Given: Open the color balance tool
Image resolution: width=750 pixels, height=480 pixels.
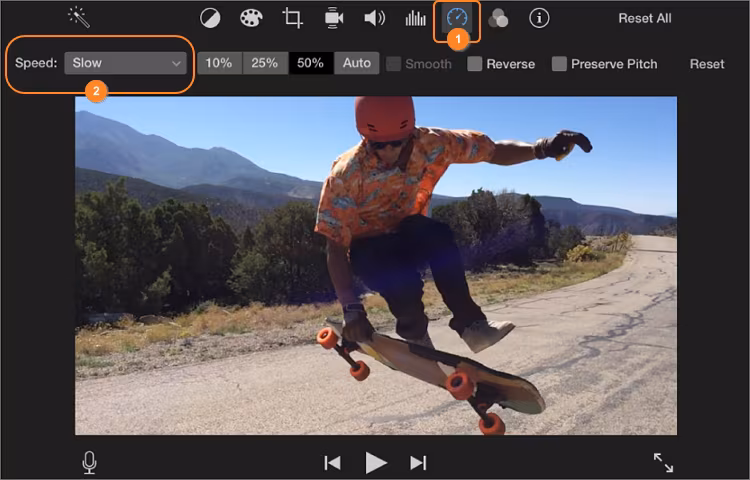Looking at the screenshot, I should (210, 18).
